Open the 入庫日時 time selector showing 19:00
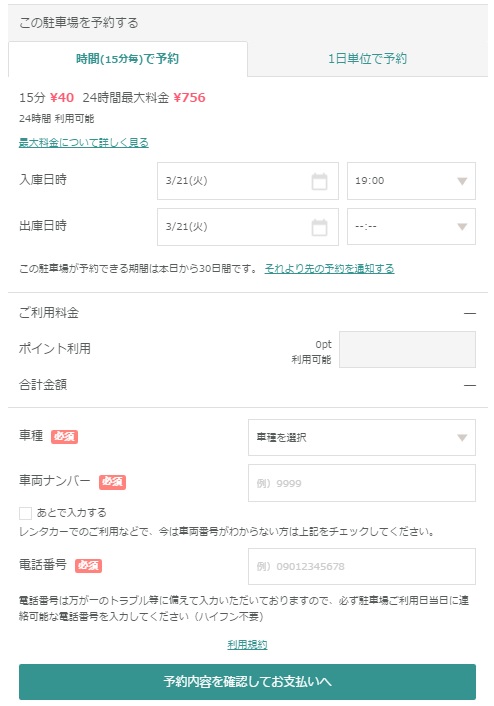 pyautogui.click(x=411, y=181)
